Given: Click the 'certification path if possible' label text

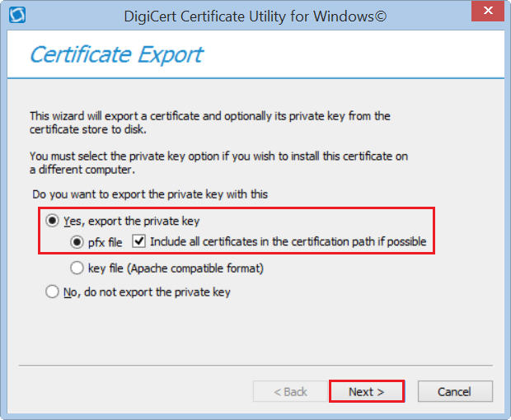Looking at the screenshot, I should [288, 243].
